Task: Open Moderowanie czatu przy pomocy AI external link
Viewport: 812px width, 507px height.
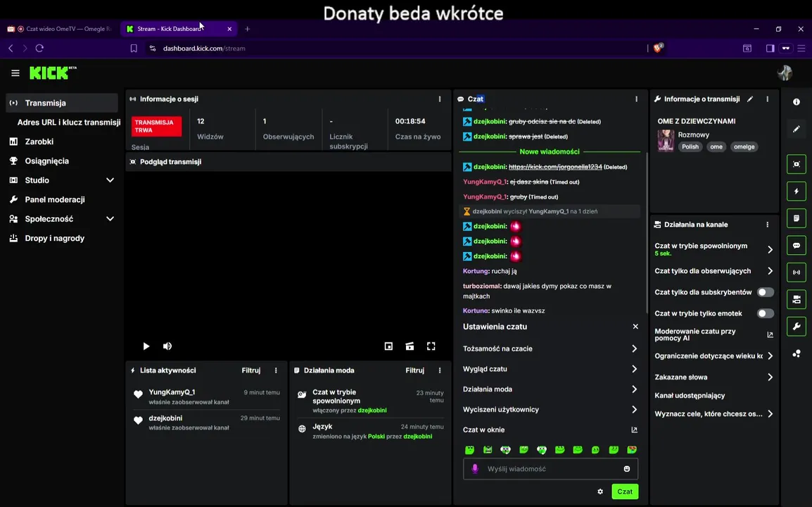Action: 770,335
